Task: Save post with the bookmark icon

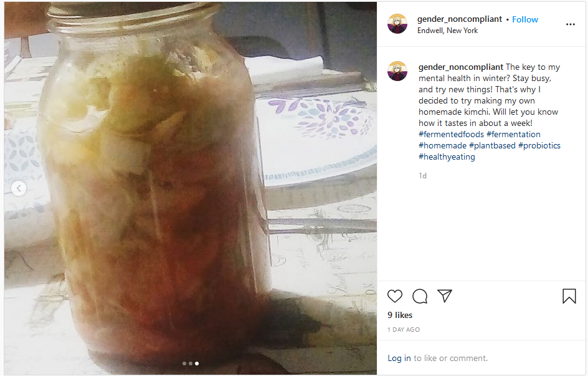Action: pyautogui.click(x=569, y=296)
